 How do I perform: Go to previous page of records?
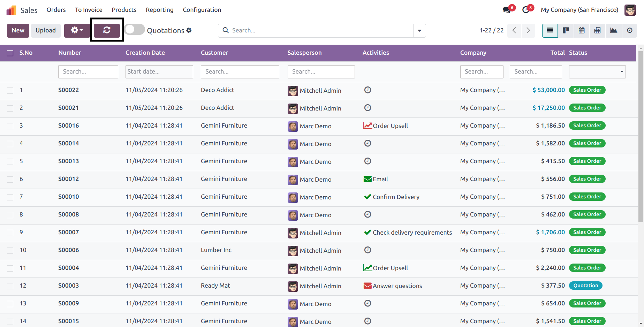tap(514, 30)
